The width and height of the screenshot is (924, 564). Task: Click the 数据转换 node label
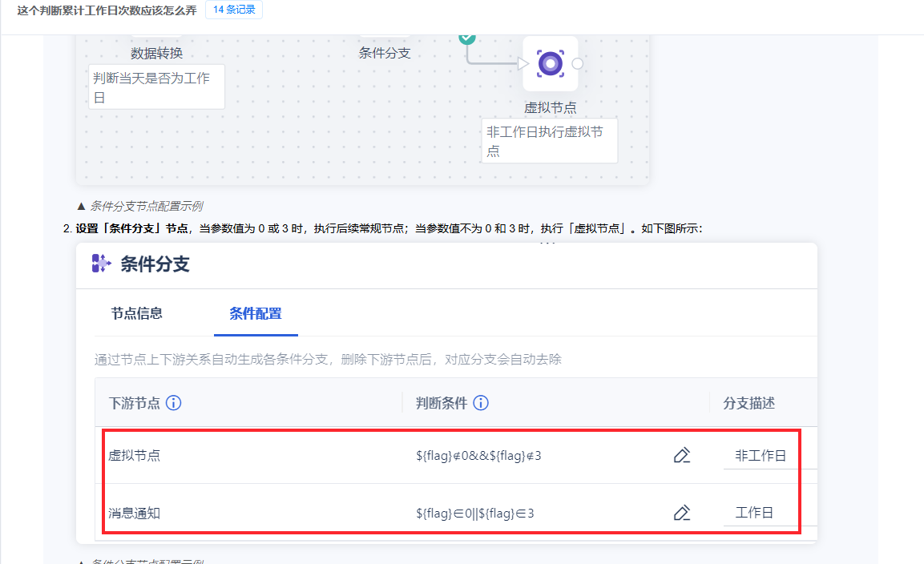(x=156, y=54)
